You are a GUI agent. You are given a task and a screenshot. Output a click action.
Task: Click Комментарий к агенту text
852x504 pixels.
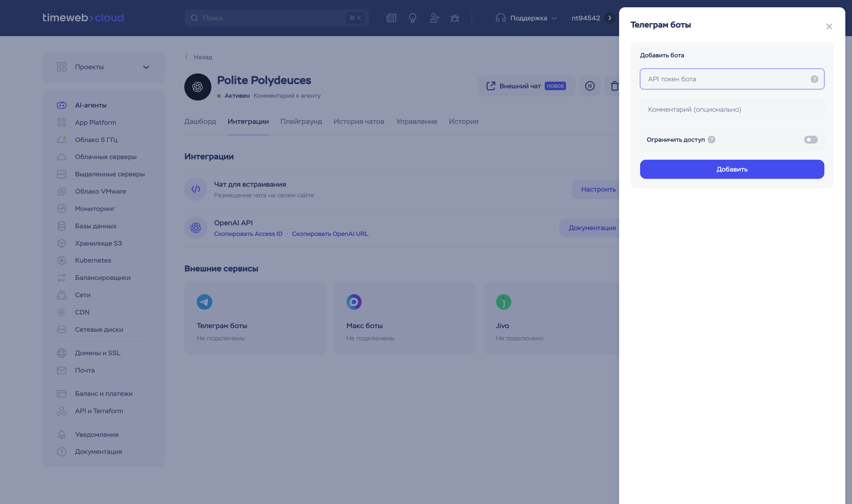pos(287,96)
